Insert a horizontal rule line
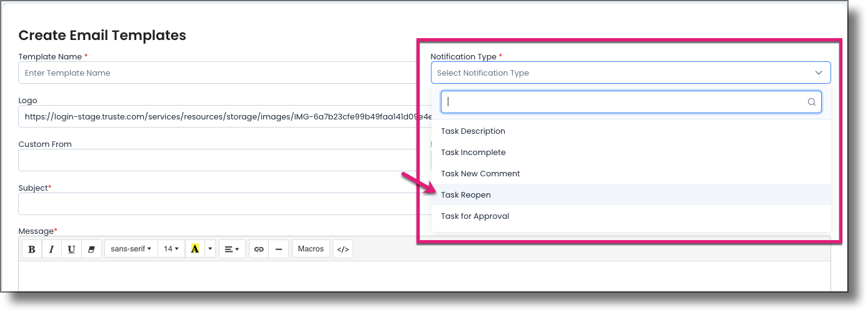Image resolution: width=868 pixels, height=312 pixels. coord(279,249)
